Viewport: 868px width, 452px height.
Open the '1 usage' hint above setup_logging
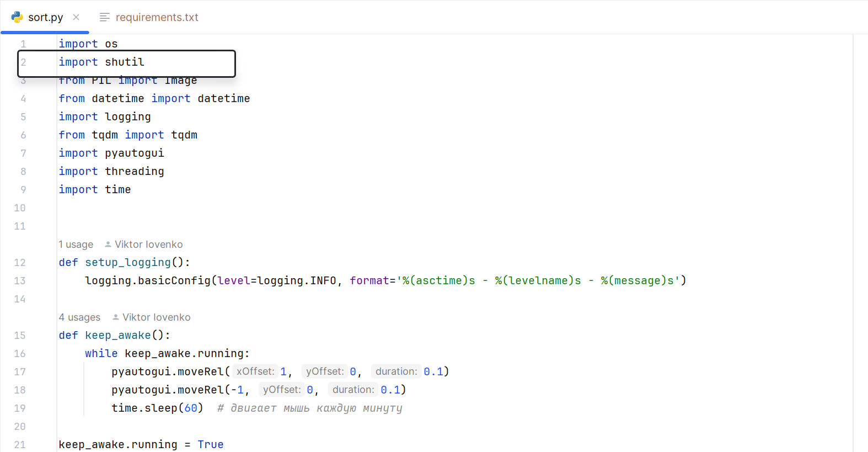point(76,244)
